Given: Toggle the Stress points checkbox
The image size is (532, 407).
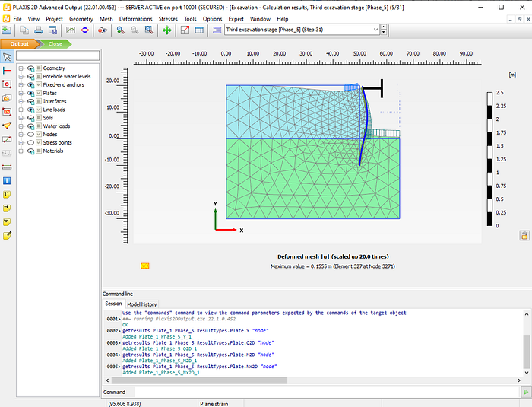Looking at the screenshot, I should click(39, 142).
